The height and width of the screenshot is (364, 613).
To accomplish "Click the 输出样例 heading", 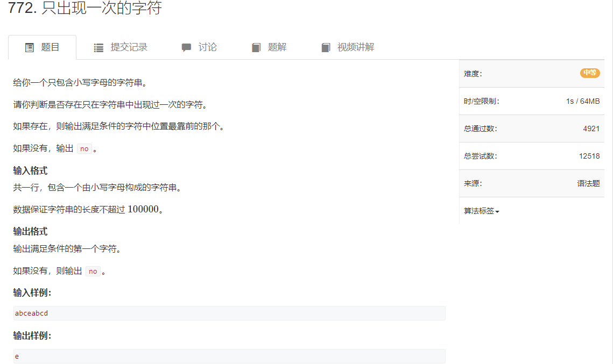I will [32, 336].
